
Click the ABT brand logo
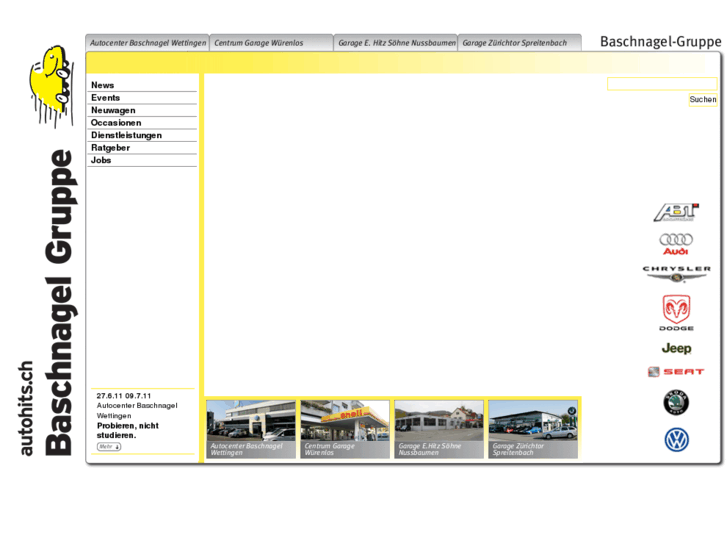pyautogui.click(x=676, y=212)
